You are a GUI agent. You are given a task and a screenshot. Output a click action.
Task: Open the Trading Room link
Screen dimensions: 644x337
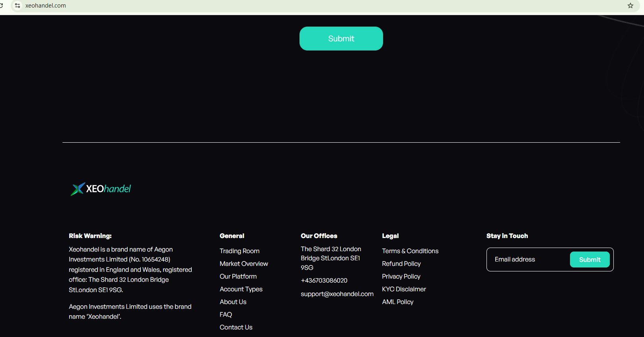[239, 251]
